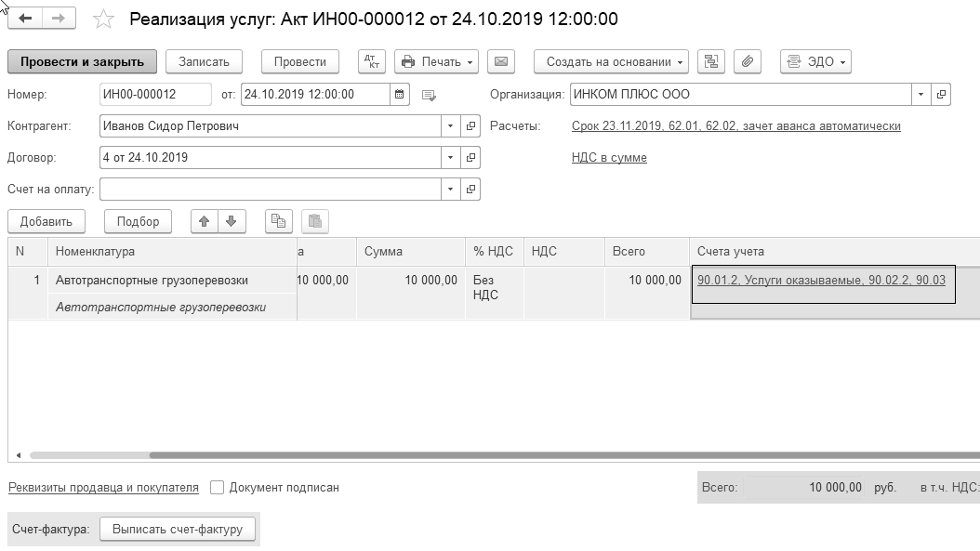Open Расчеты settings link with срок 23.11.2019
The height and width of the screenshot is (551, 980).
point(735,126)
